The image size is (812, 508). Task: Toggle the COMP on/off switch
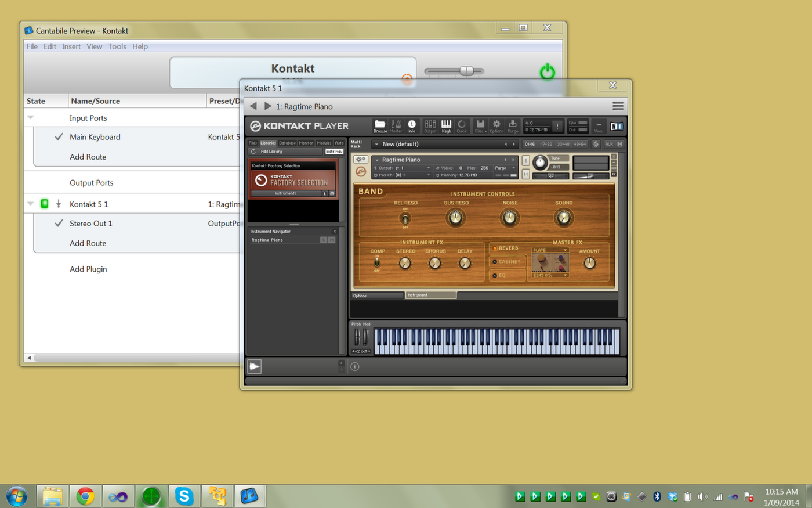(x=377, y=263)
